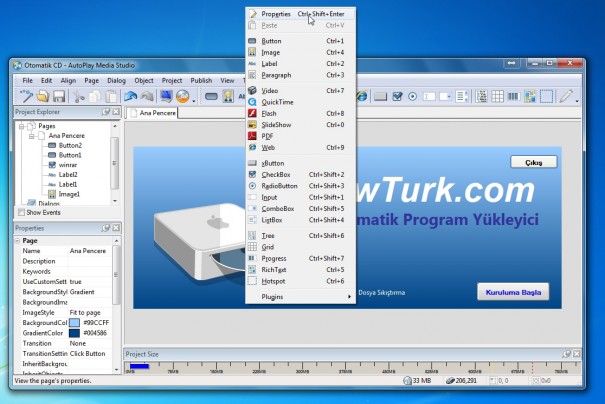
Task: Click the New Project wizard wand icon
Action: pyautogui.click(x=26, y=96)
